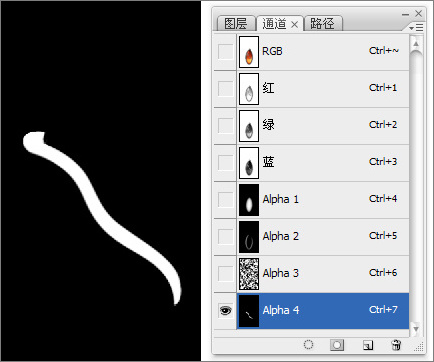Save selection as channel icon
Screen dimensions: 434x362
tap(337, 345)
